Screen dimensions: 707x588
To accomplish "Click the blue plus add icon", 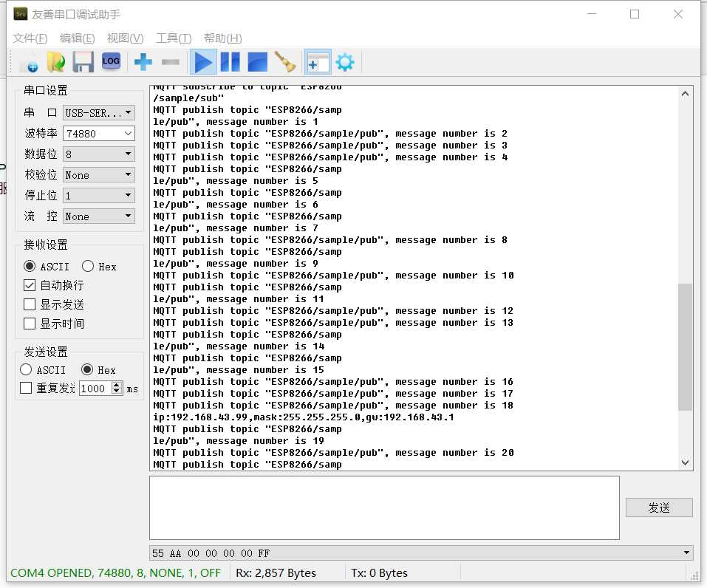I will pos(143,63).
